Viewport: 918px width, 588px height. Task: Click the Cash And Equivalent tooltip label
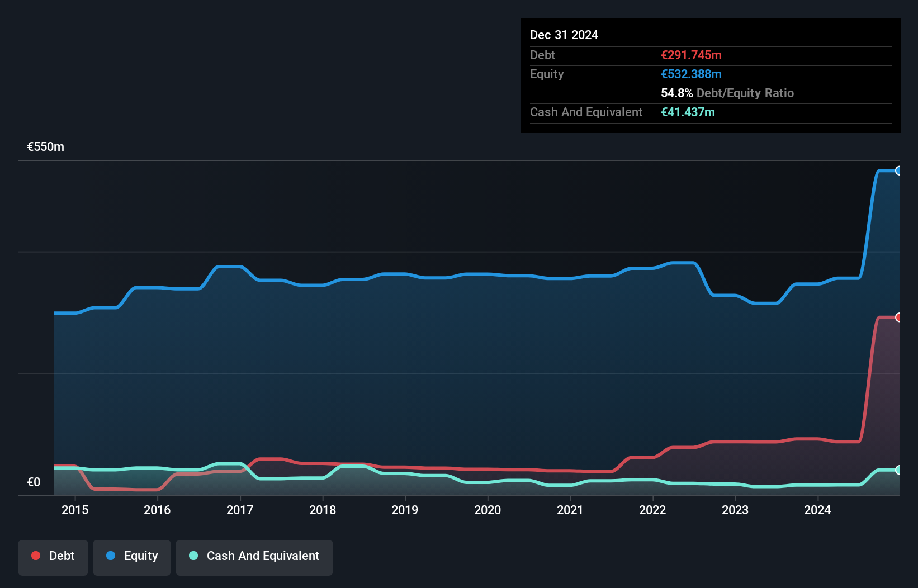click(586, 112)
